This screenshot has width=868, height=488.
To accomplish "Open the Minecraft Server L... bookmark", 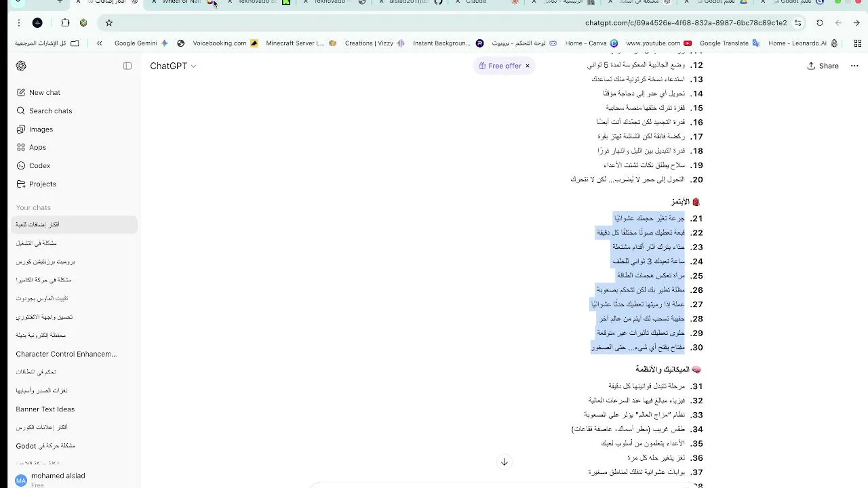I will 301,43.
